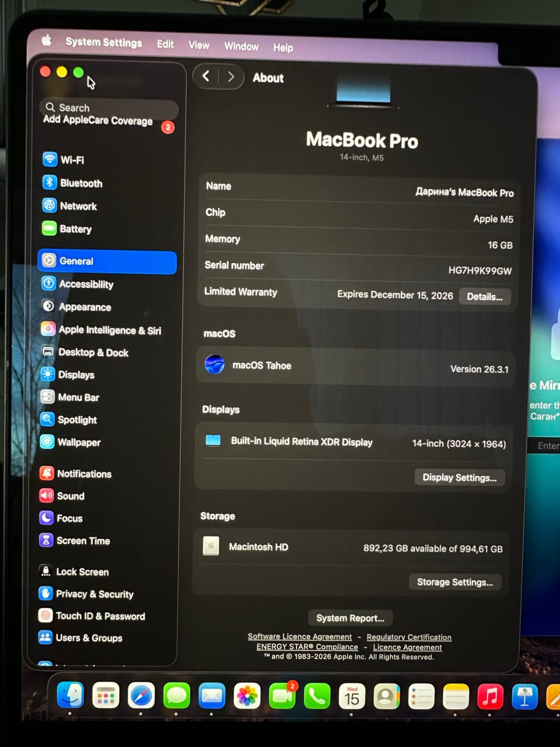This screenshot has width=560, height=747.
Task: Open the Phone app in Dock
Action: pyautogui.click(x=317, y=696)
